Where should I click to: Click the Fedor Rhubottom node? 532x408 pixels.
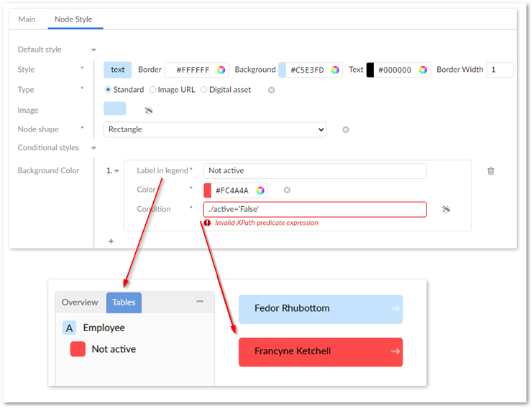[321, 309]
